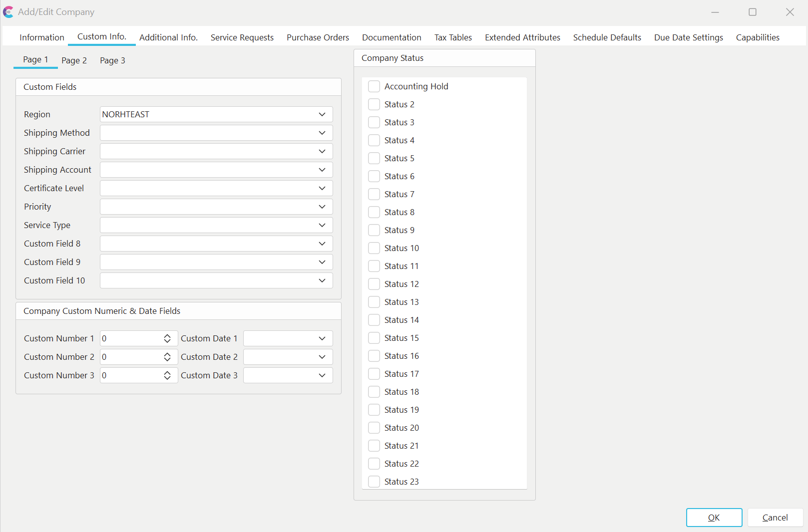
Task: Enable the Accounting Hold checkbox
Action: tap(374, 86)
